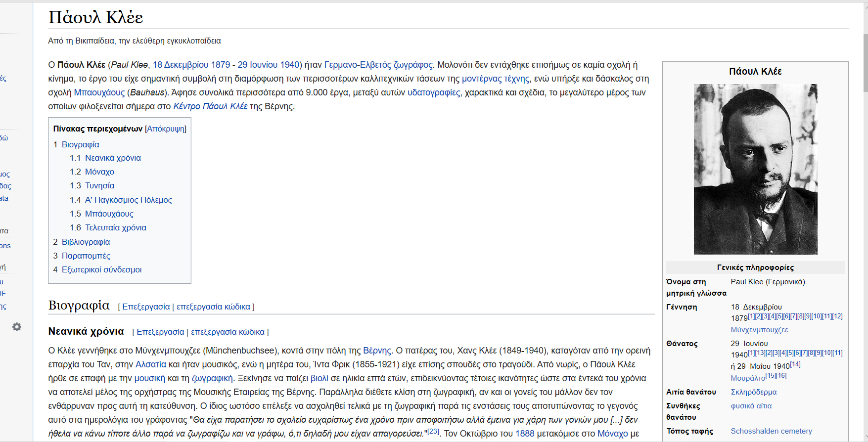Open the μουσική link
The image size is (868, 442).
tap(150, 378)
